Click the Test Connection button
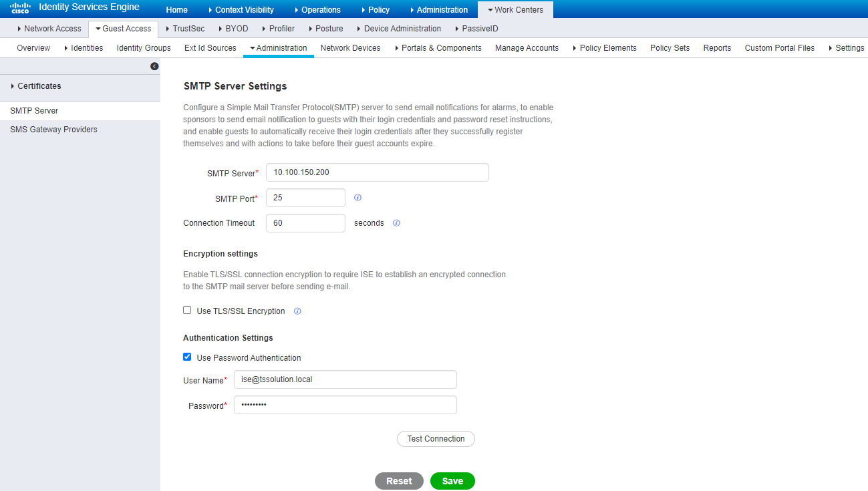Image resolution: width=868 pixels, height=491 pixels. click(x=436, y=439)
